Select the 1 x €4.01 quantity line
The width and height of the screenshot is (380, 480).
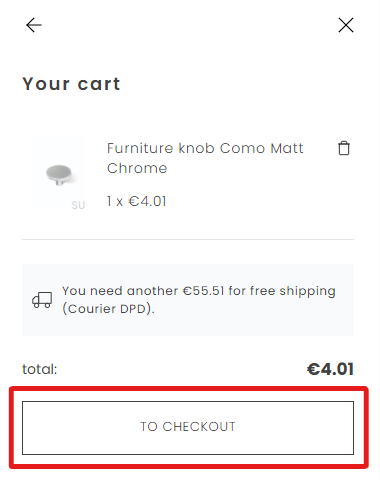136,201
